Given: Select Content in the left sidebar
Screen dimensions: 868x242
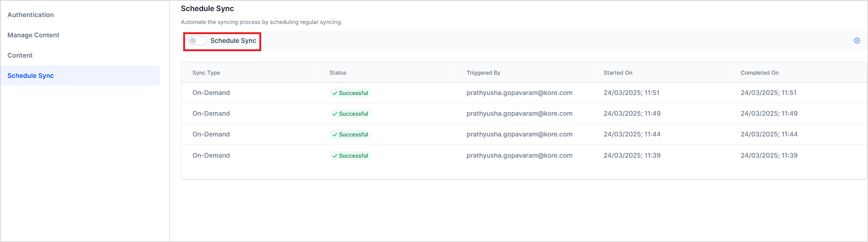Looking at the screenshot, I should pyautogui.click(x=20, y=55).
